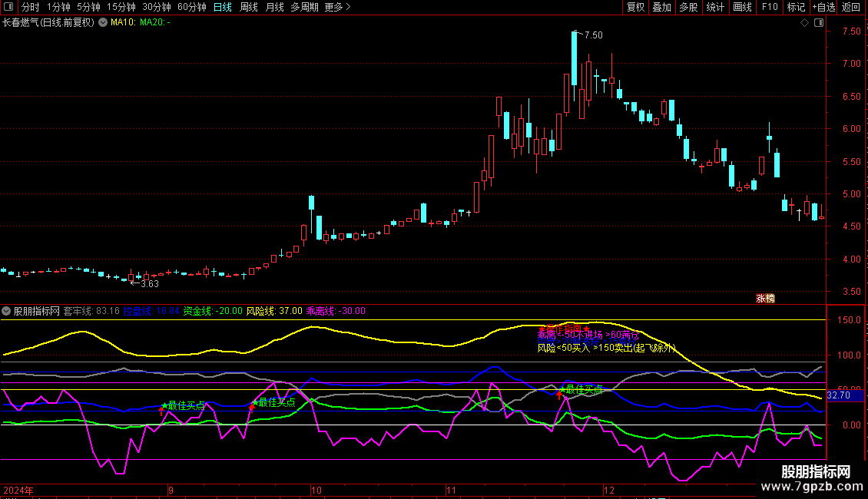Toggle the right side panel icon
Screen dimensions: 868x499
pyautogui.click(x=817, y=23)
